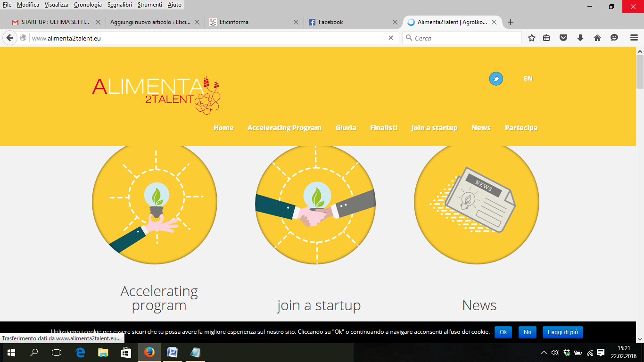Open the Partecipa nav link
The image size is (644, 362).
pos(521,128)
